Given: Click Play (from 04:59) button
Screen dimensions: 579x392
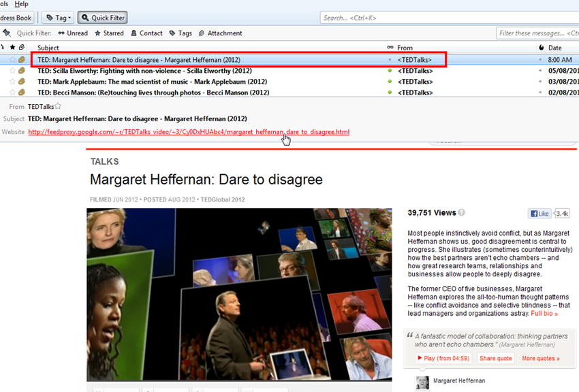Looking at the screenshot, I should 443,358.
